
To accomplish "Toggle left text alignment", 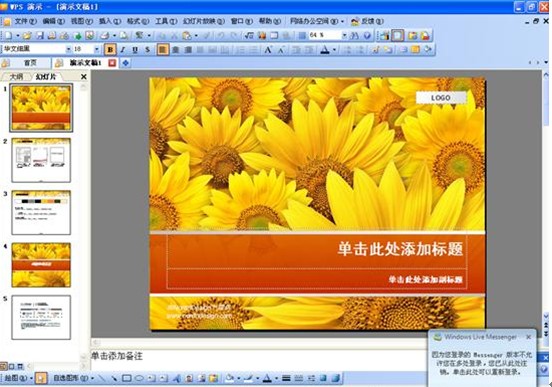I will tap(163, 50).
